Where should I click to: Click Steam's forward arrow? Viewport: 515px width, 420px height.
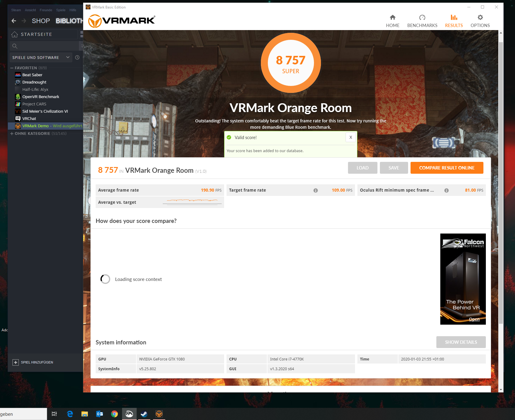tap(24, 21)
